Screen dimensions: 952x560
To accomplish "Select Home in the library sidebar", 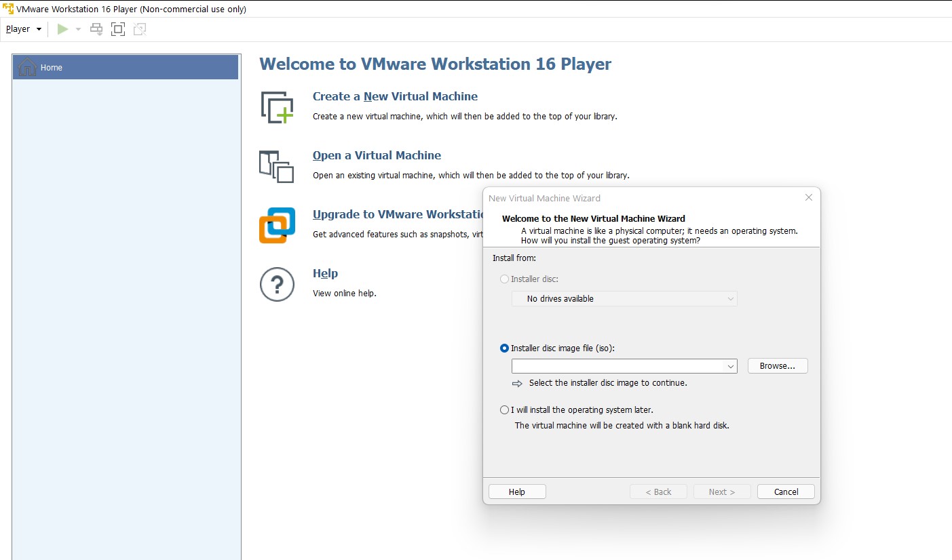I will point(126,67).
